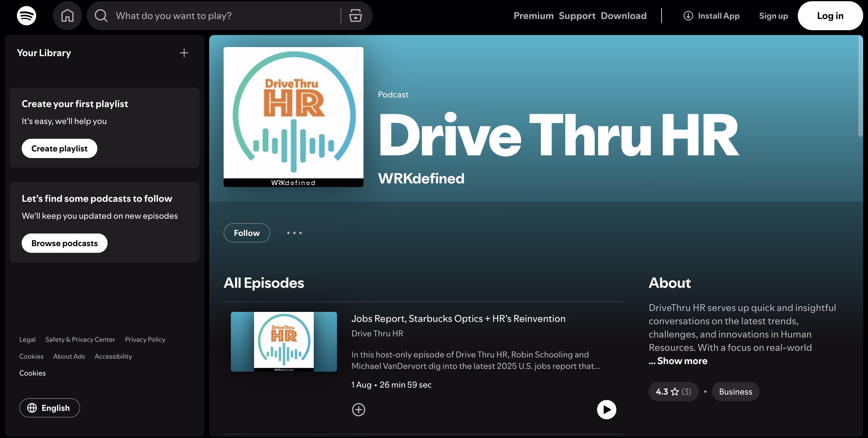Screen dimensions: 868x438
Task: Click the plus icon in Your Library
Action: 184,52
